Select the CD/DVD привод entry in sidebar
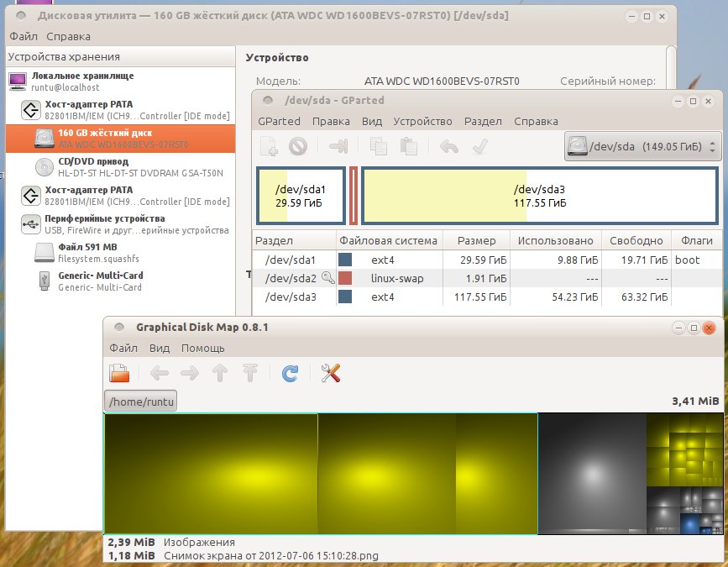This screenshot has width=728, height=567. [120, 167]
